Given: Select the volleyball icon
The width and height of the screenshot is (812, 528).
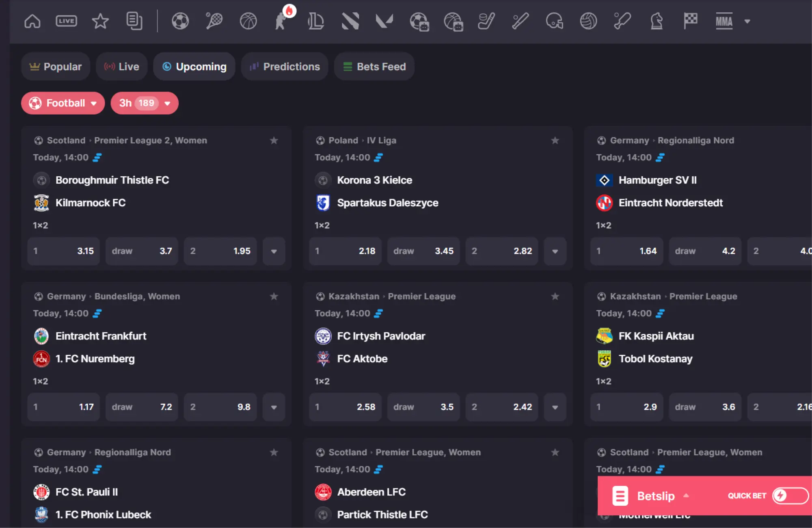Looking at the screenshot, I should pos(588,21).
